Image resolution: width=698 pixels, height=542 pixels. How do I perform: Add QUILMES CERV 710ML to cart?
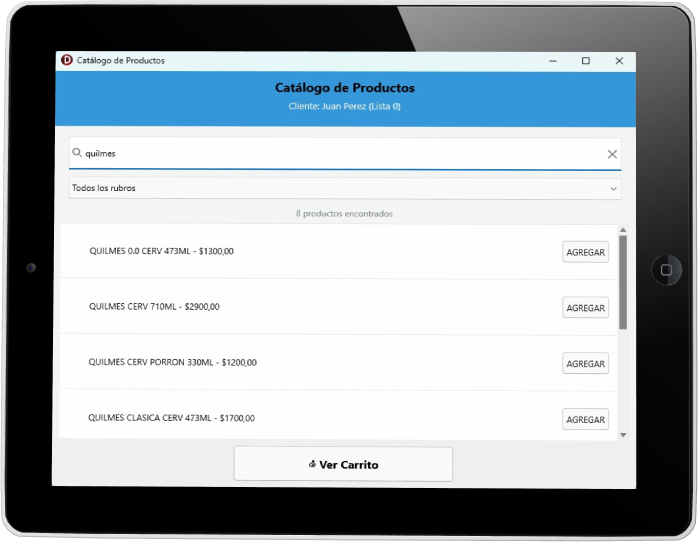(585, 308)
